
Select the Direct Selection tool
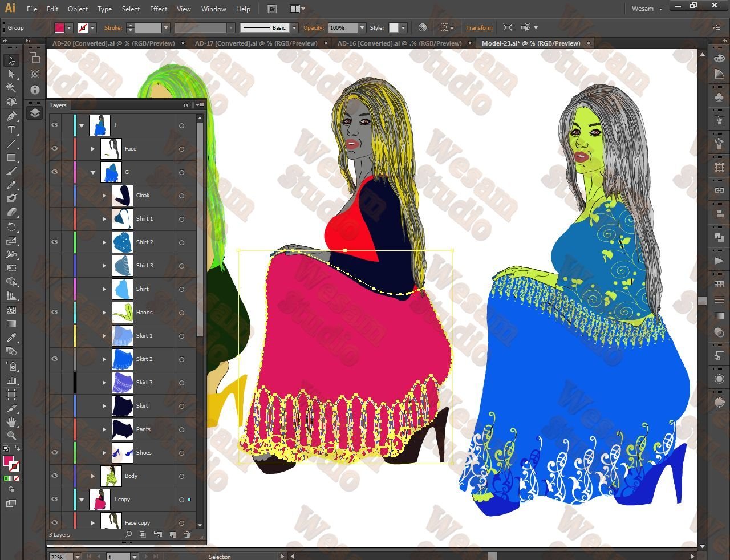coord(11,74)
